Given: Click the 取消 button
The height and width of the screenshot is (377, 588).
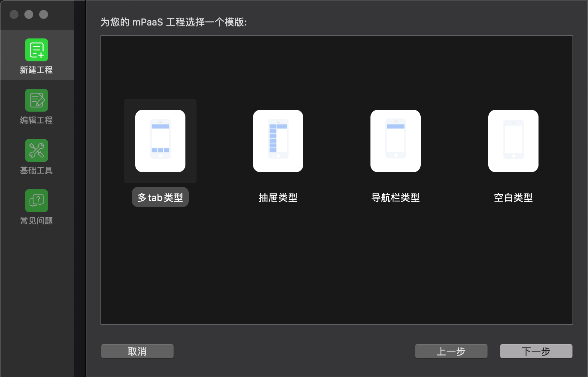Looking at the screenshot, I should point(137,351).
